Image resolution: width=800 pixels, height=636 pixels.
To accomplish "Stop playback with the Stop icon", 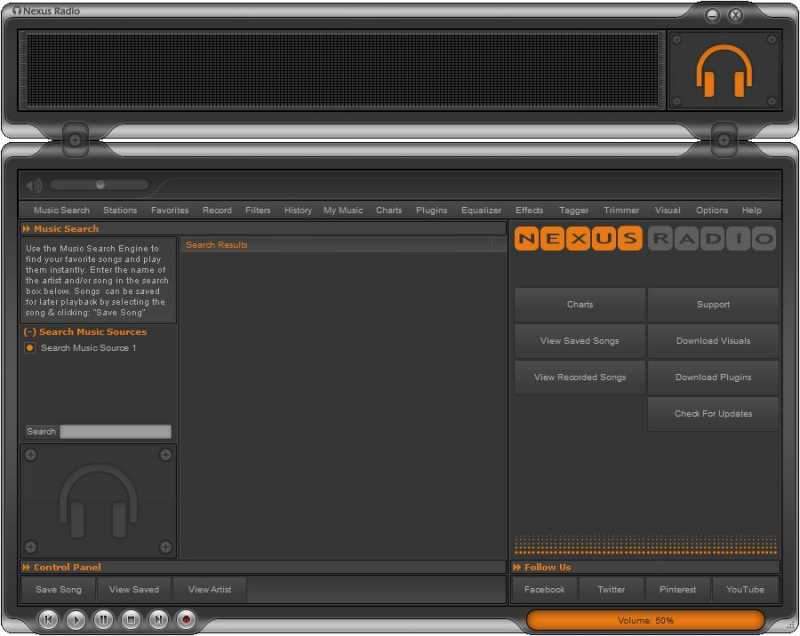I will [x=132, y=620].
